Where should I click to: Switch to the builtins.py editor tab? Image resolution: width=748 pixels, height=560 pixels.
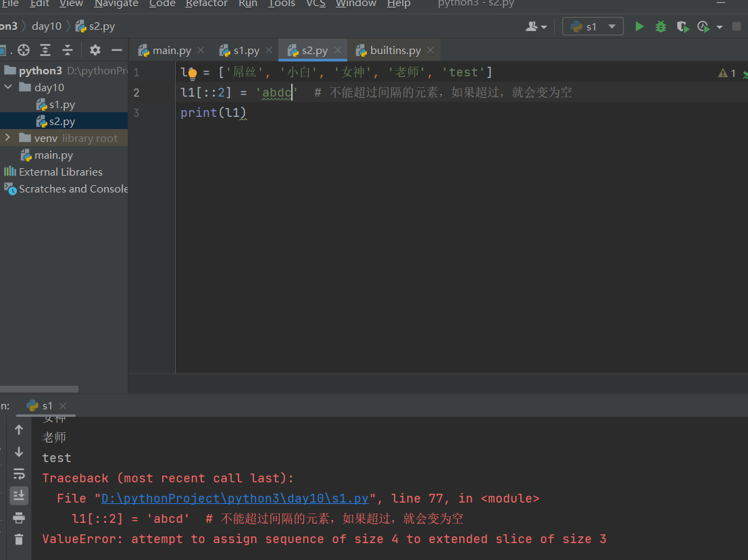click(395, 51)
